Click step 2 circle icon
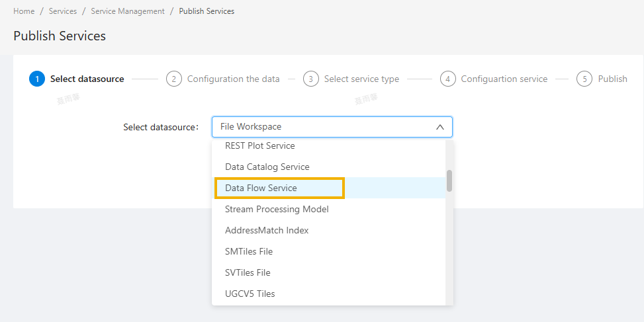Viewport: 644px width, 322px height. pyautogui.click(x=174, y=79)
